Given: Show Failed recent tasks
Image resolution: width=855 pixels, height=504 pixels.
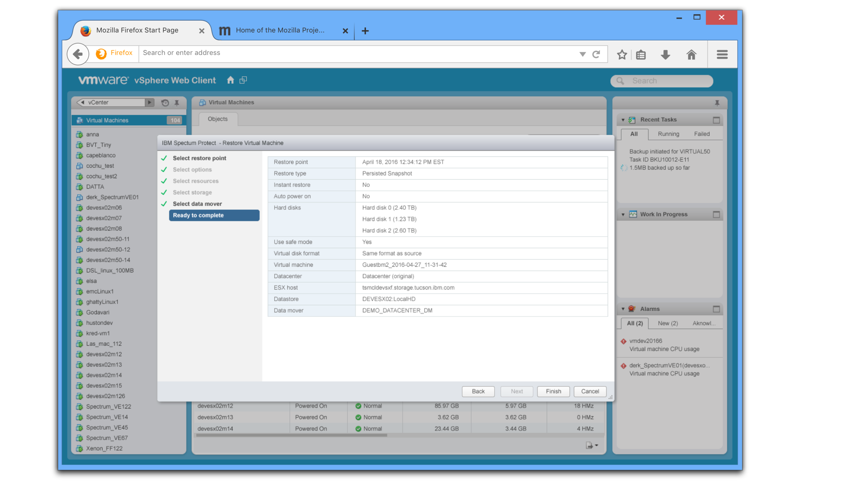Looking at the screenshot, I should tap(702, 134).
